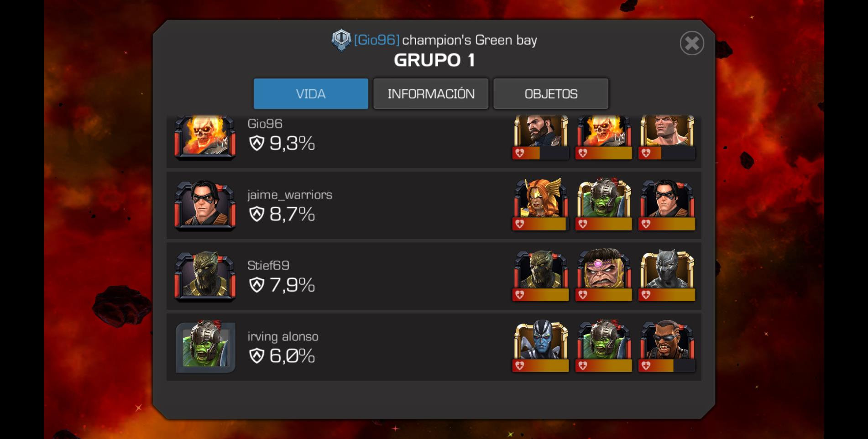Tap the jaime_warriors player name
The image size is (868, 439).
[x=290, y=195]
